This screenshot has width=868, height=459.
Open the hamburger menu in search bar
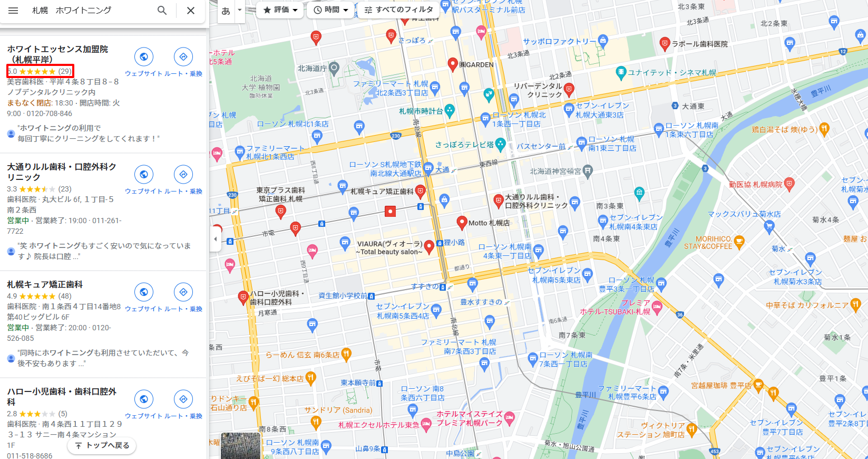[x=13, y=11]
